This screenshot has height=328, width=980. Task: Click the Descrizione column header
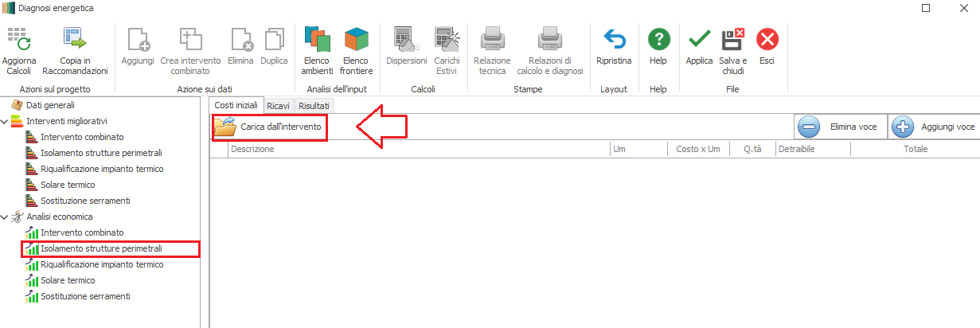252,149
